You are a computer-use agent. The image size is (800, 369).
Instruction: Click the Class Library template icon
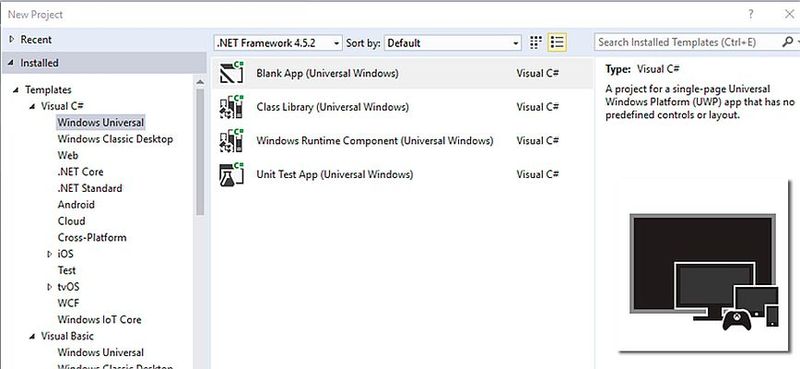[231, 107]
